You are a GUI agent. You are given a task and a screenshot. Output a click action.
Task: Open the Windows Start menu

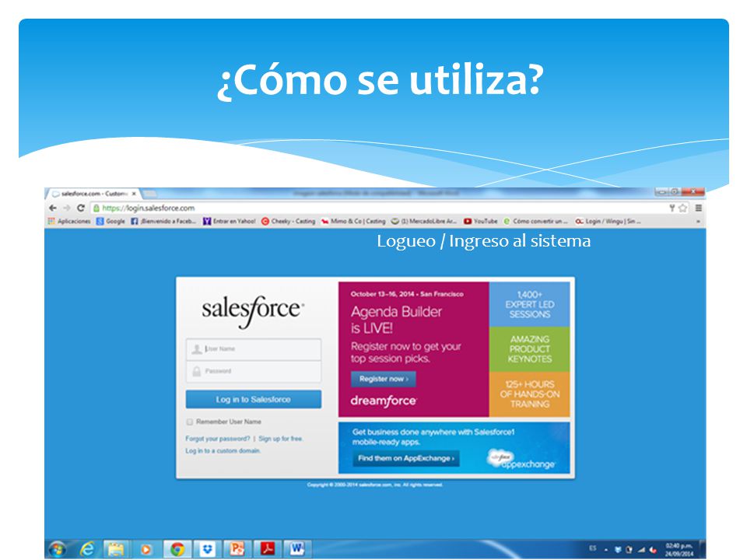coord(58,550)
